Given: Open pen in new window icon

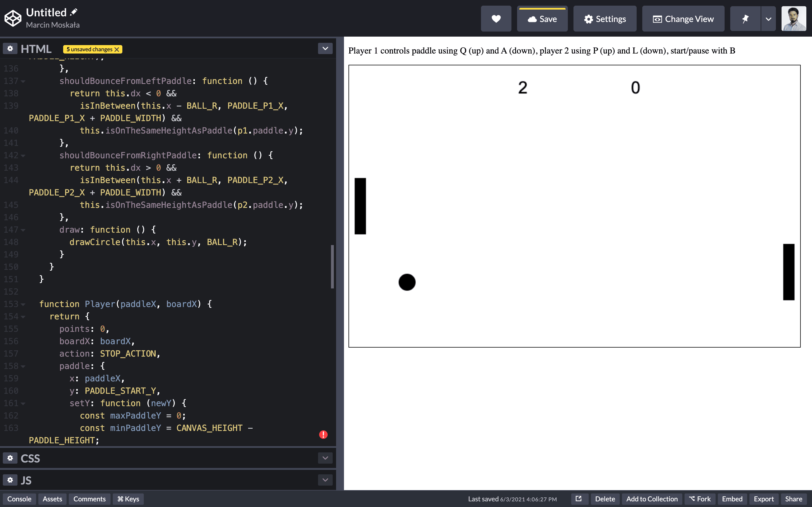Looking at the screenshot, I should 579,499.
